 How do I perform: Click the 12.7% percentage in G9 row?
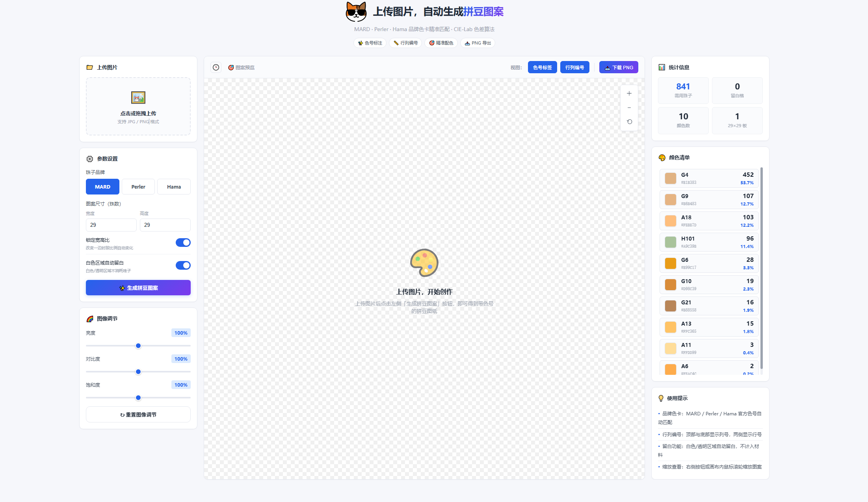[747, 204]
